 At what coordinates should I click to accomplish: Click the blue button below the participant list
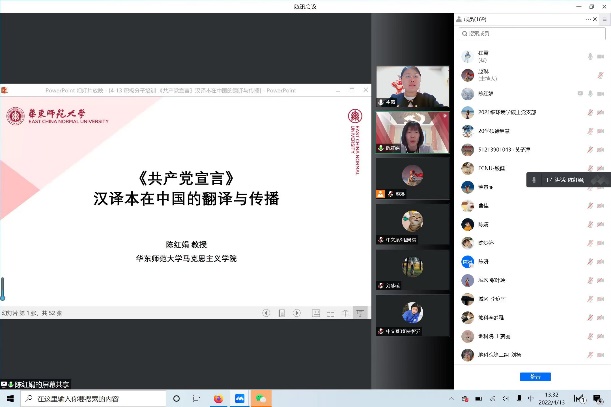pos(535,377)
